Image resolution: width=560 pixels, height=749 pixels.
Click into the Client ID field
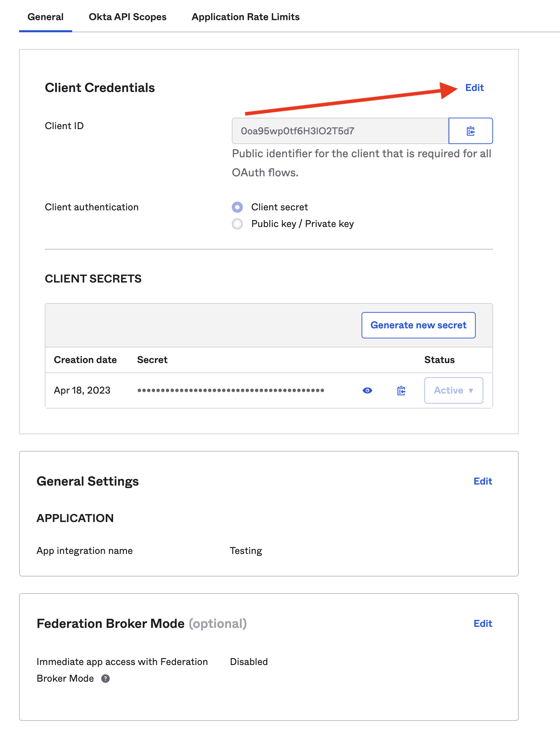point(340,131)
